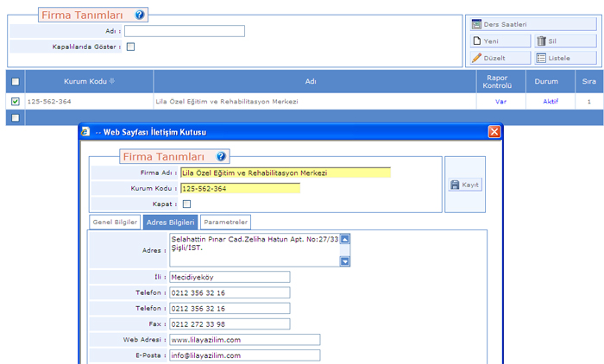Sort by the Kurum Kodu column header
Image resolution: width=604 pixels, height=364 pixels.
click(x=89, y=81)
